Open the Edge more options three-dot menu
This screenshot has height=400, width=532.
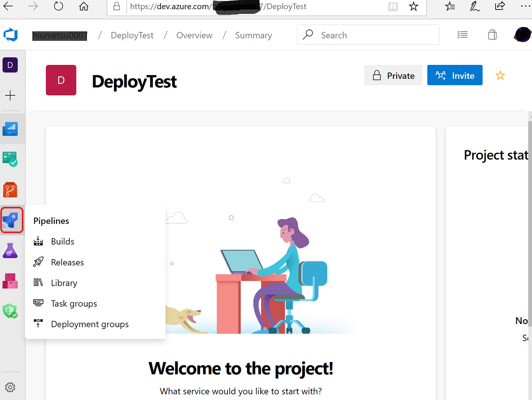click(x=526, y=6)
